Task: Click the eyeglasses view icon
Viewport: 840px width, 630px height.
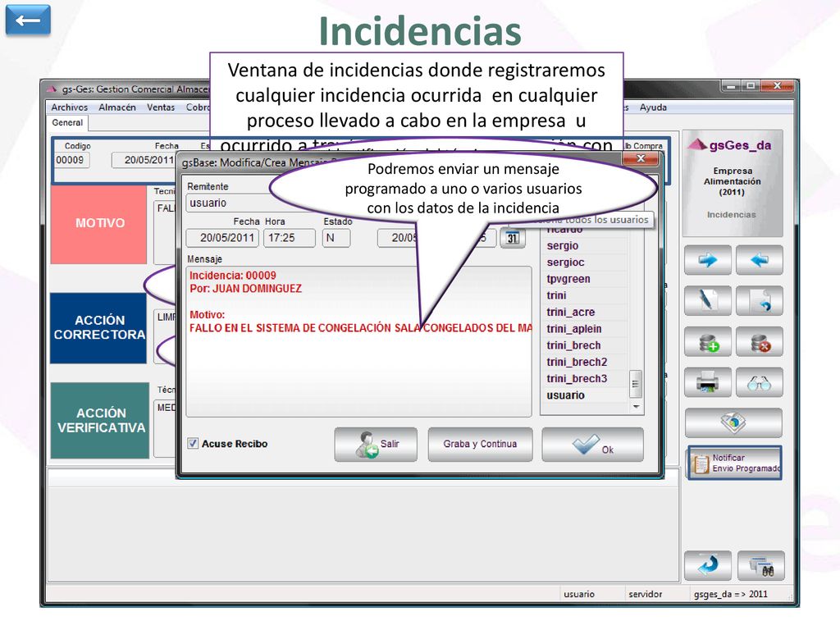Action: pos(759,382)
